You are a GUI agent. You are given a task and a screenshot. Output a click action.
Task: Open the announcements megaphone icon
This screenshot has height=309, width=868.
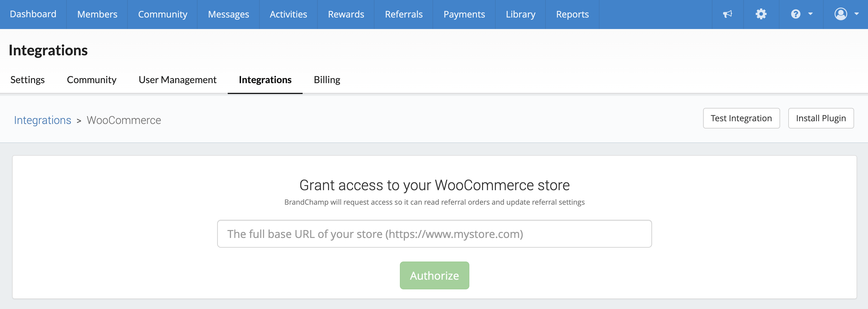[x=728, y=14]
